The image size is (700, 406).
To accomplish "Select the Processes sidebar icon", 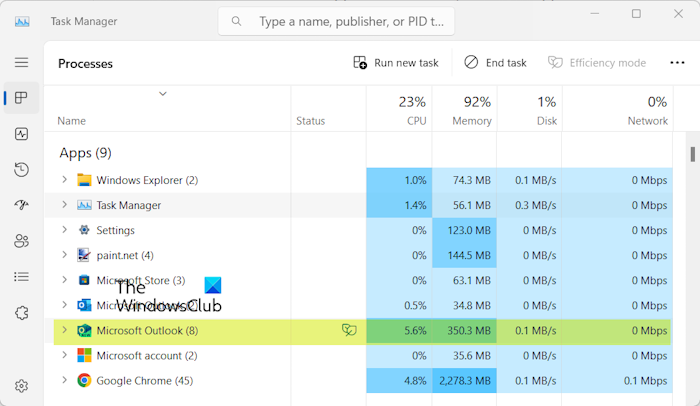I will point(21,98).
